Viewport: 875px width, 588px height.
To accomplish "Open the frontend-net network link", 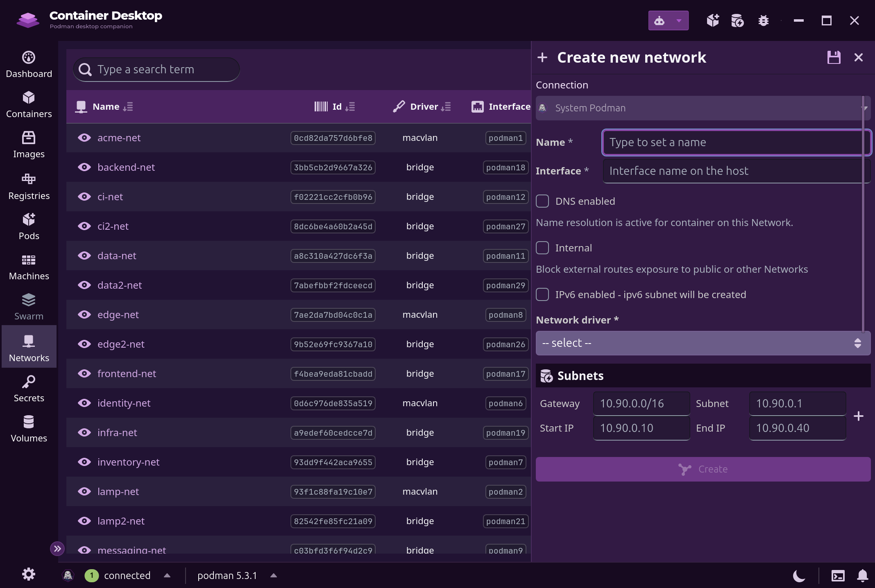I will (x=127, y=374).
